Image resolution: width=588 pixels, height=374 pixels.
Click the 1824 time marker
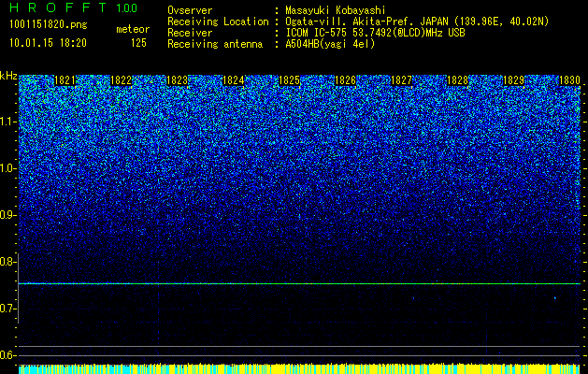(x=234, y=80)
